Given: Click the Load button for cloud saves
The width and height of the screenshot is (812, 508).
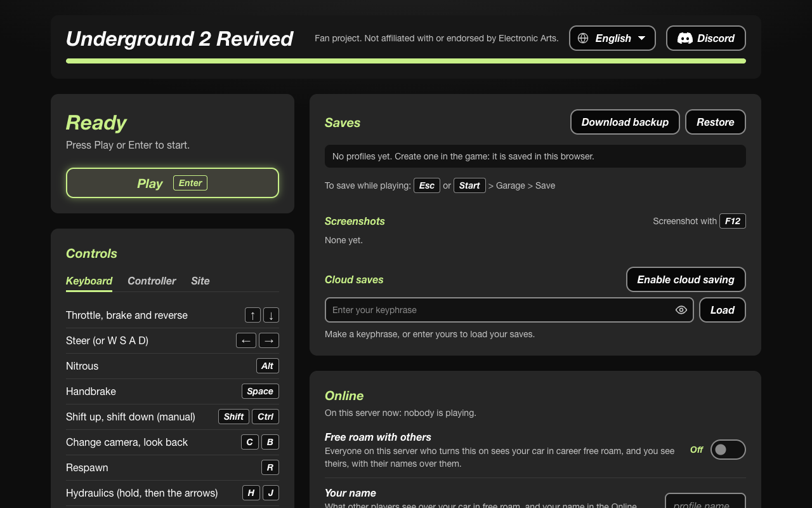Looking at the screenshot, I should (x=723, y=310).
